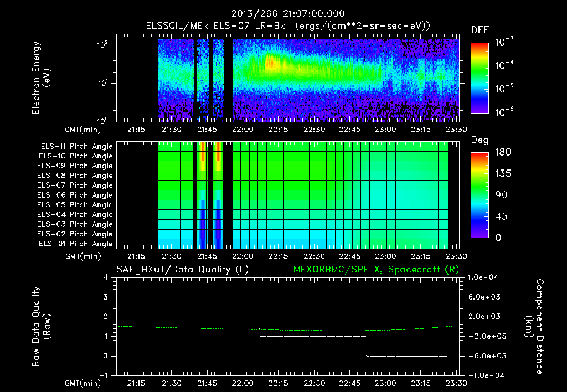
Task: Select the plot title timestamp 2013/266 21:07:00.000
Action: [288, 14]
